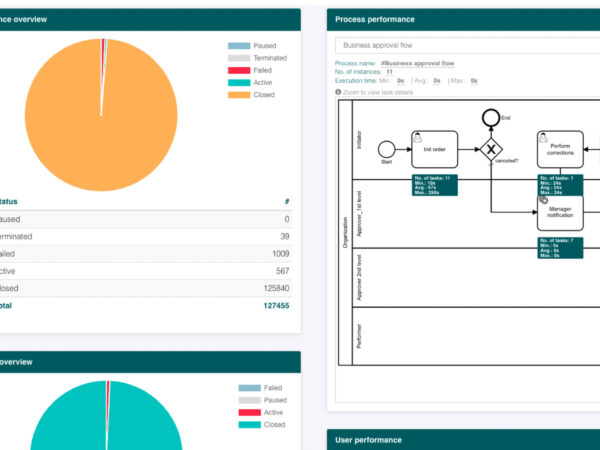Click the Min execution time value 0s

(401, 81)
